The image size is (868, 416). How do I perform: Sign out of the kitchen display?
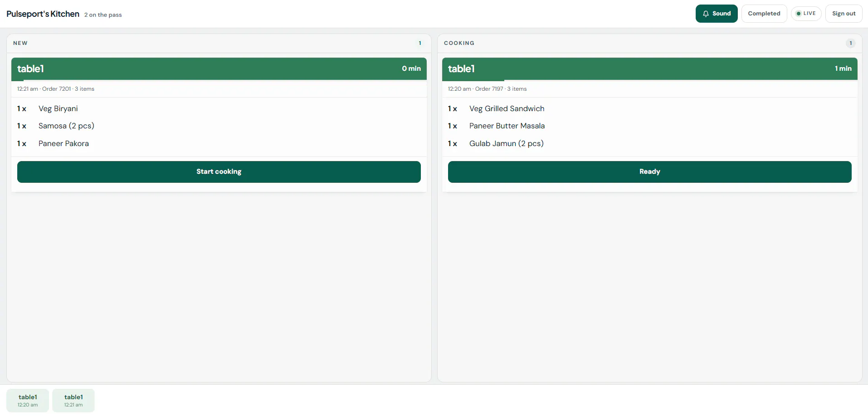click(x=844, y=14)
